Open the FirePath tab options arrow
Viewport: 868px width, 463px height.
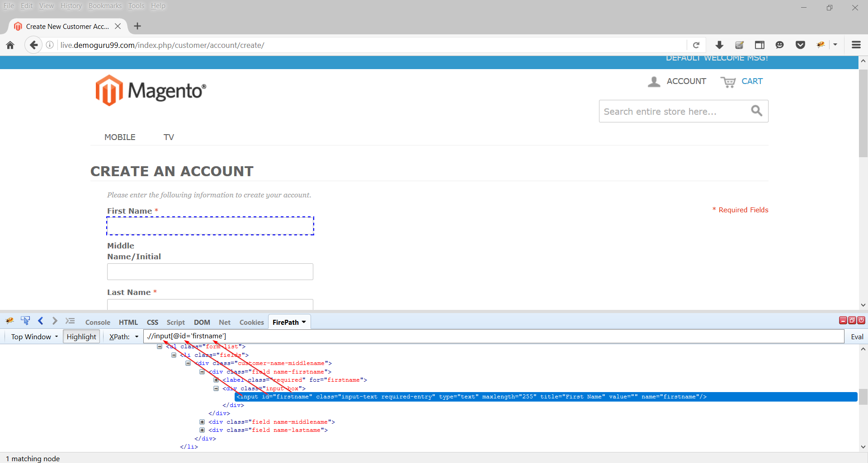click(304, 322)
